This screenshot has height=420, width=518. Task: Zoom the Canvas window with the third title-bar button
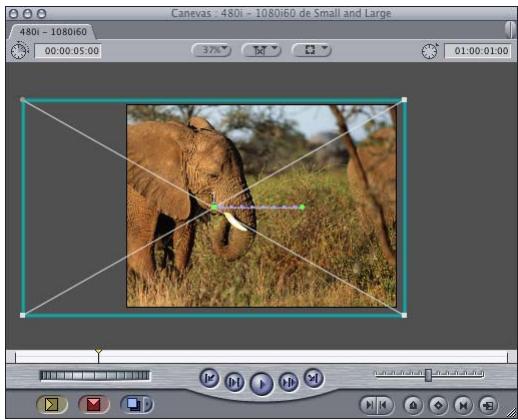coord(41,14)
